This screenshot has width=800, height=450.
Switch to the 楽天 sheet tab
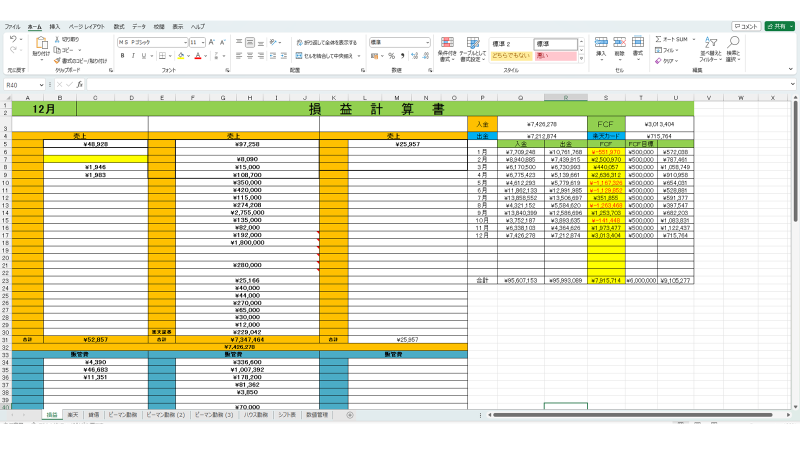[x=71, y=413]
